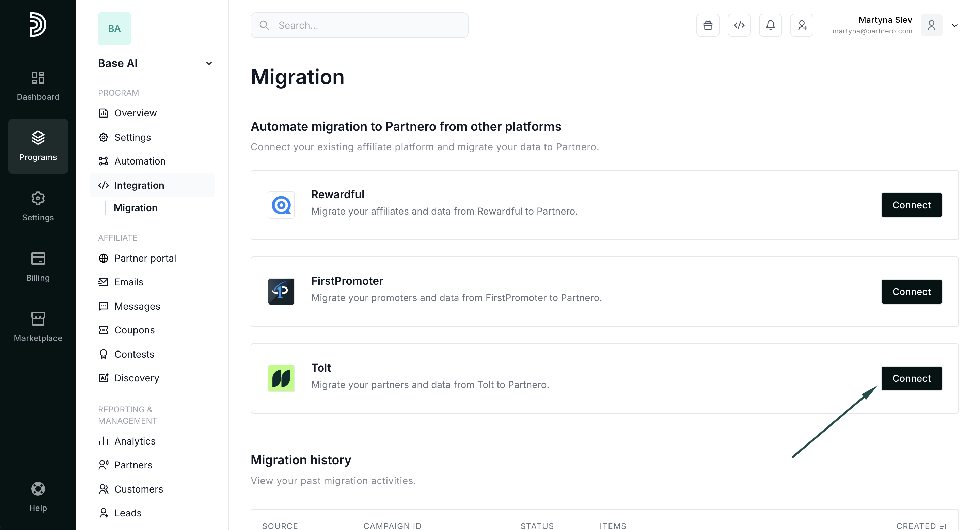Viewport: 980px width, 530px height.
Task: Open the Dashboard section
Action: [x=38, y=85]
